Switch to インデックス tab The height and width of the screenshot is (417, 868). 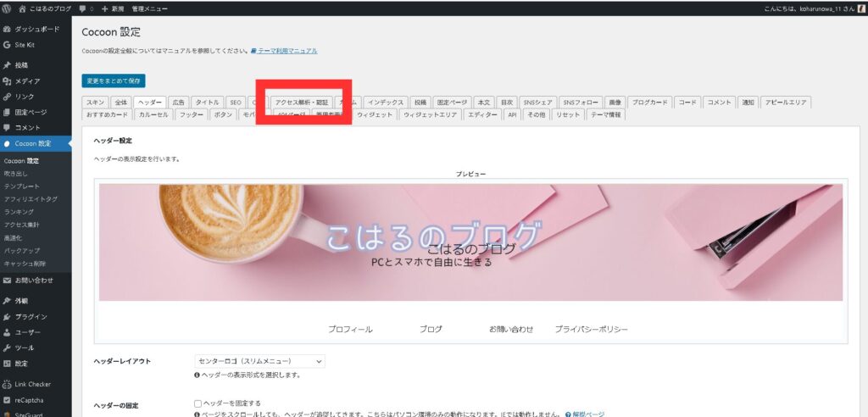386,103
